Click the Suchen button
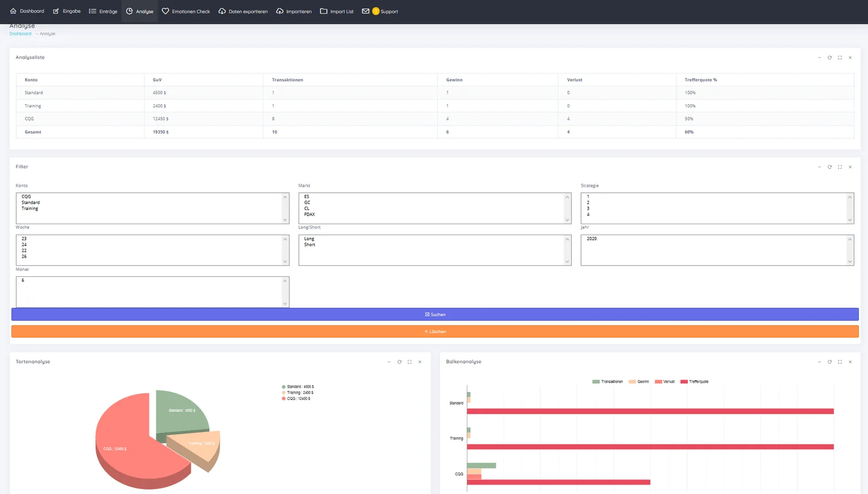Viewport: 868px width, 494px height. (435, 314)
